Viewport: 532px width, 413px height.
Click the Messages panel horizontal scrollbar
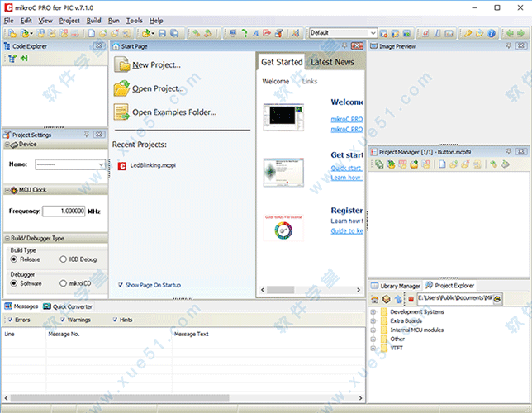pos(120,398)
